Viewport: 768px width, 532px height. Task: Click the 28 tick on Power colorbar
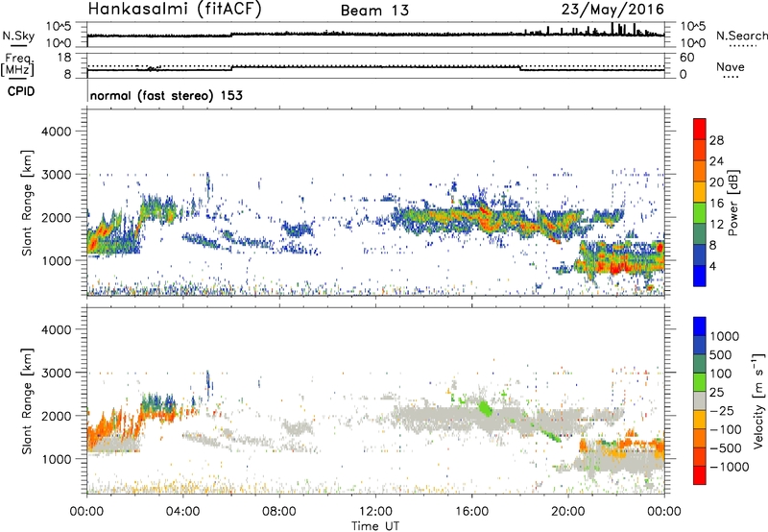pyautogui.click(x=716, y=140)
